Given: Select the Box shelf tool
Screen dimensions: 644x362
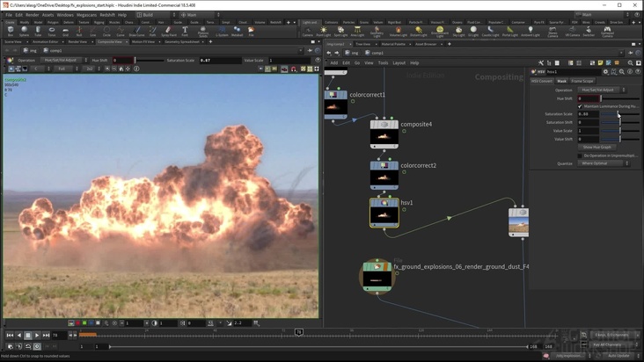Looking at the screenshot, I should tap(11, 31).
